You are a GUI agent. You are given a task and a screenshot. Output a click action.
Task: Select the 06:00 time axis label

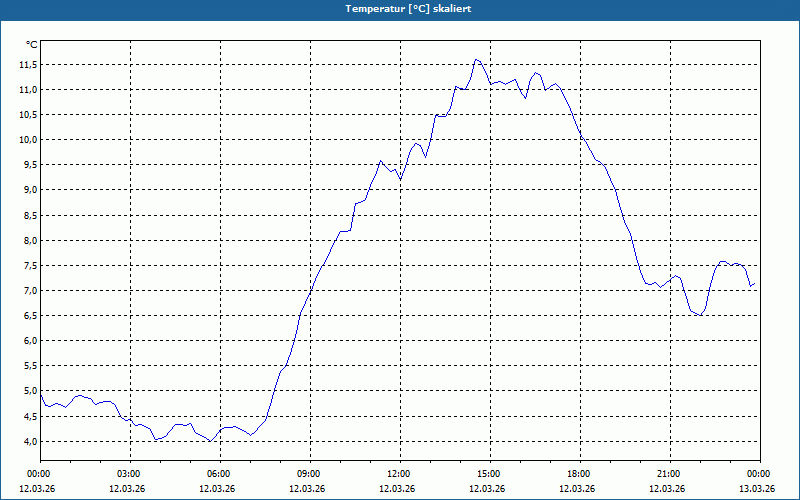(x=220, y=474)
